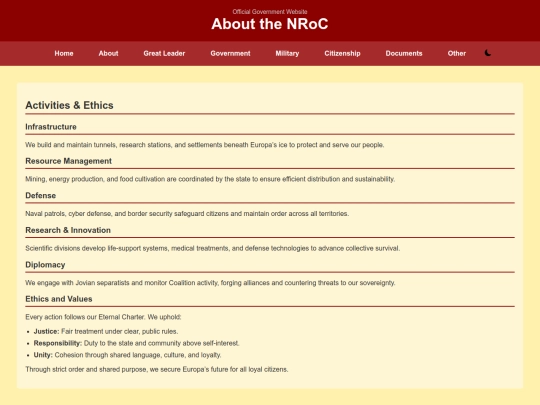Click the Unity bullet item
This screenshot has width=540, height=405.
coord(127,355)
